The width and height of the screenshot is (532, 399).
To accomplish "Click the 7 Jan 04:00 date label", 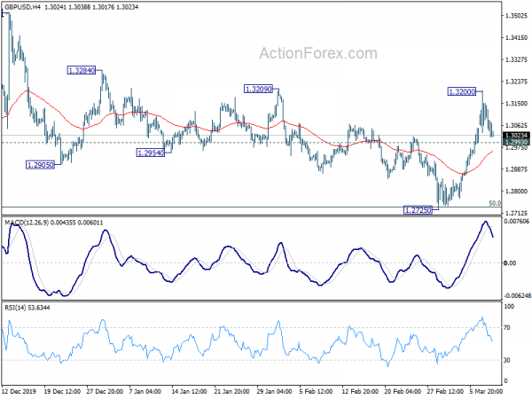I will (x=145, y=391).
